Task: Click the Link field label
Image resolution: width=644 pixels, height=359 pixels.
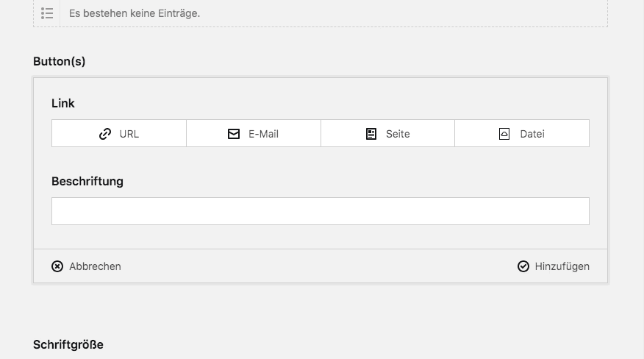Action: tap(63, 104)
